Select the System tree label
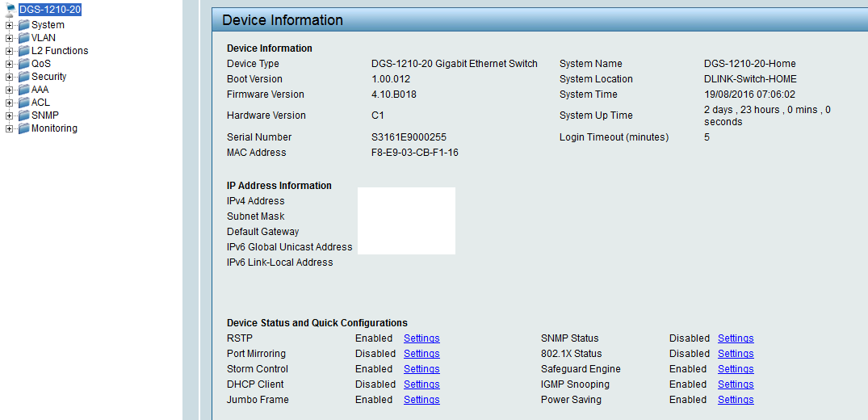 pos(48,25)
